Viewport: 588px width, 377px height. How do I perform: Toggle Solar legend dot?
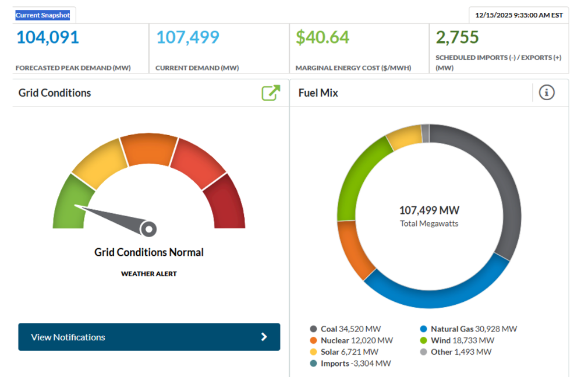(314, 352)
